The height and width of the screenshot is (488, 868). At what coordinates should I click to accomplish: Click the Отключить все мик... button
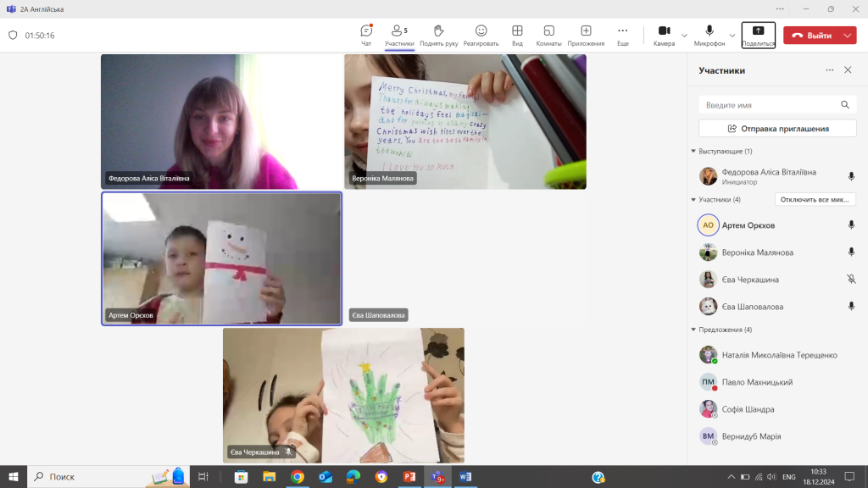[x=815, y=200]
